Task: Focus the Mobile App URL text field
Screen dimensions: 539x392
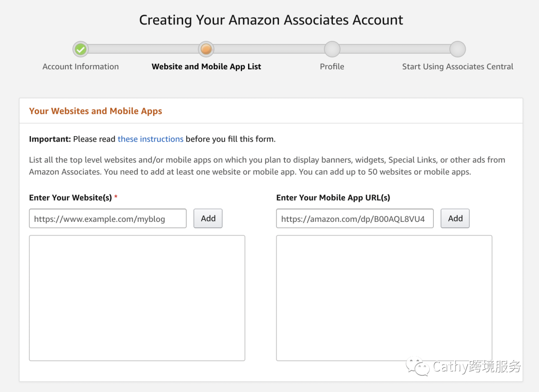Action: coord(354,218)
